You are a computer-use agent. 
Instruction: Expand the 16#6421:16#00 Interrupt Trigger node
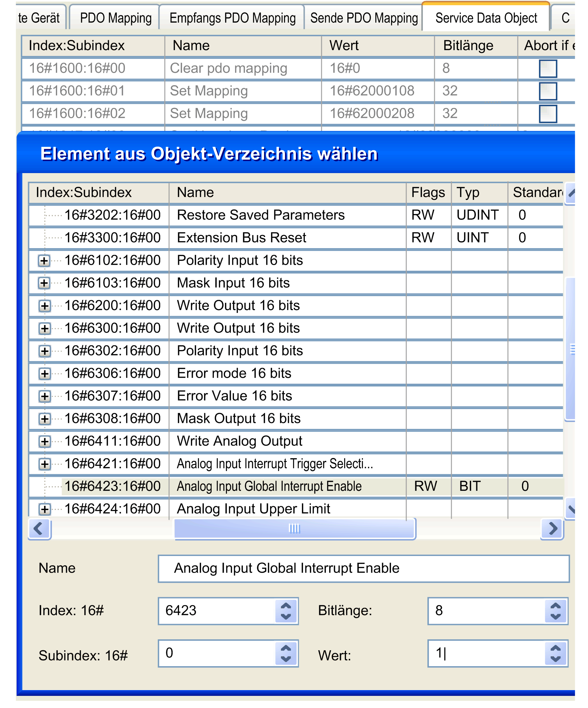pyautogui.click(x=44, y=464)
